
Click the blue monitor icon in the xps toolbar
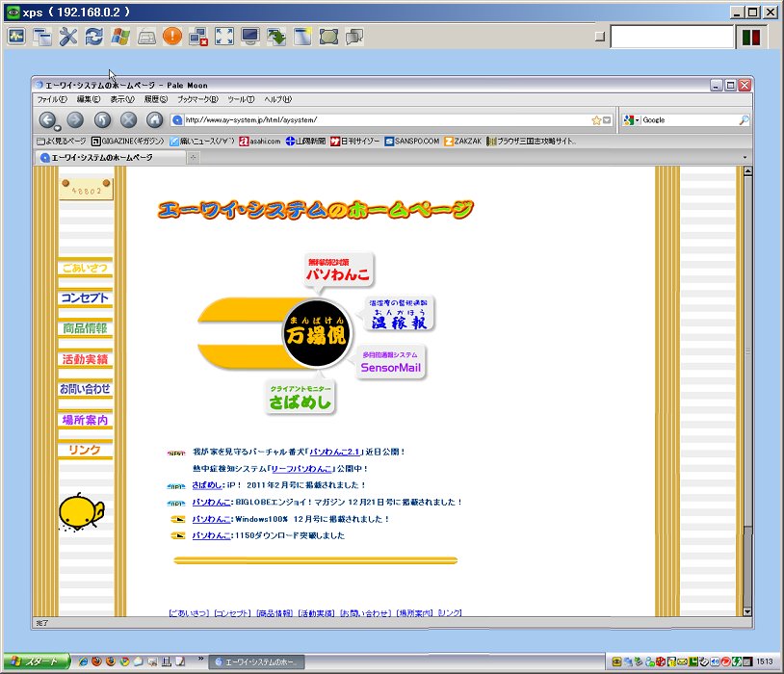coord(250,37)
